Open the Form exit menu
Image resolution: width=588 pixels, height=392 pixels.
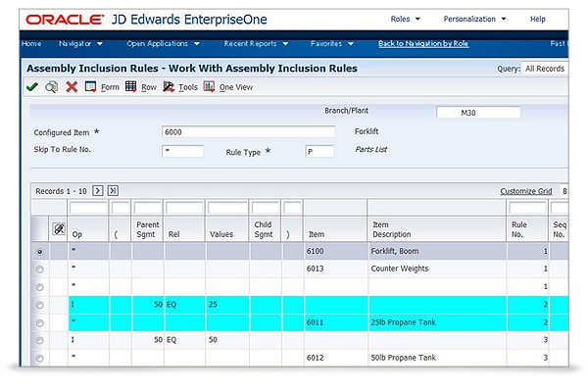[102, 87]
